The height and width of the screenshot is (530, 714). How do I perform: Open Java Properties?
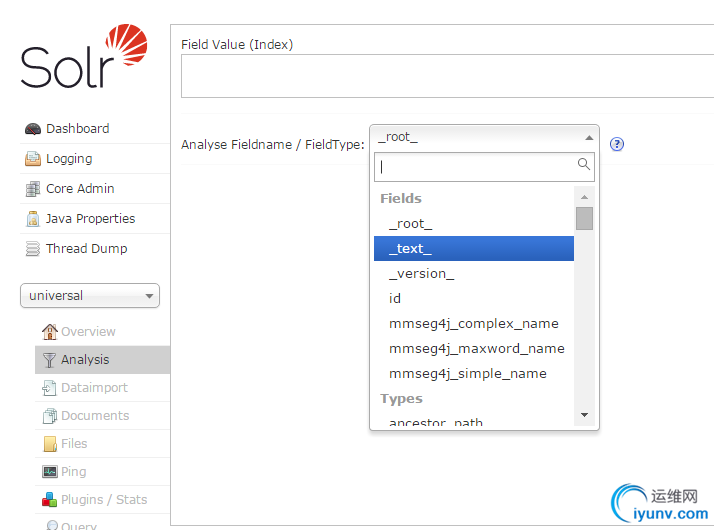click(91, 219)
